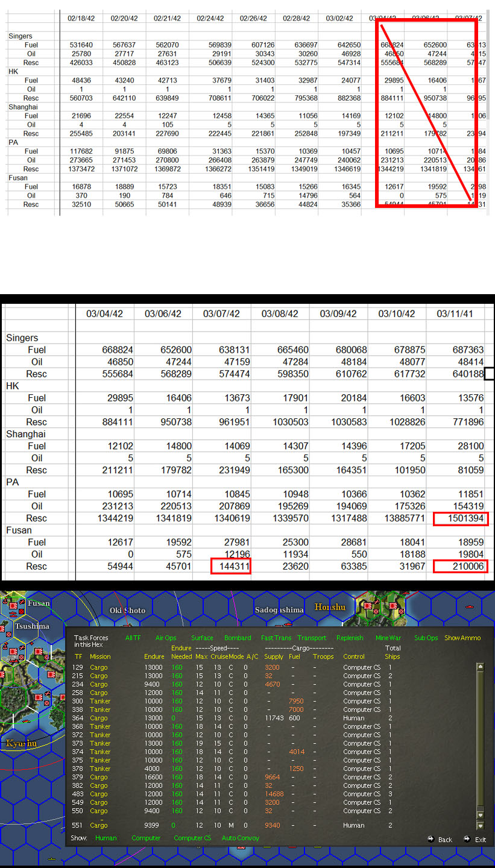Click supply value 11743 for TF 364
The image size is (495, 868).
(x=274, y=718)
